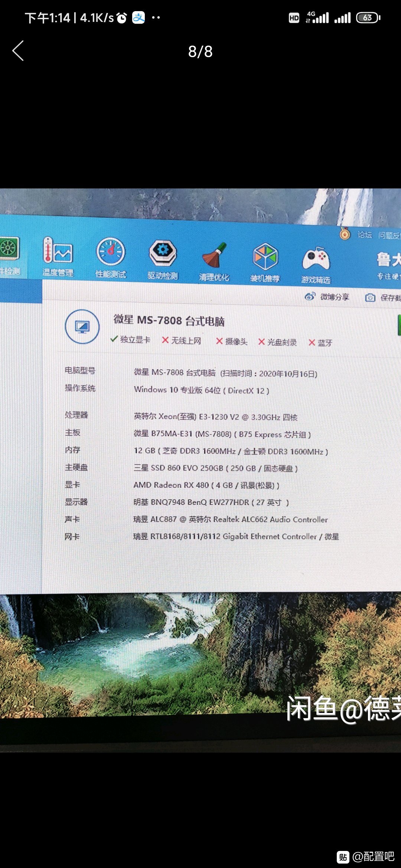Open 温度管理 temperature management icon
This screenshot has width=401, height=868.
click(x=58, y=256)
